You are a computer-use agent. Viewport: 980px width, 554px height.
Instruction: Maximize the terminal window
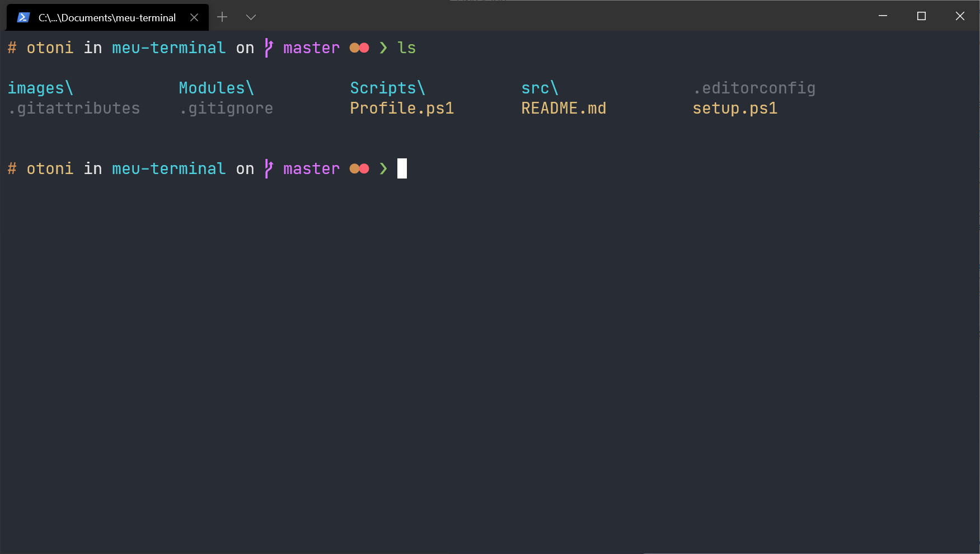(921, 16)
